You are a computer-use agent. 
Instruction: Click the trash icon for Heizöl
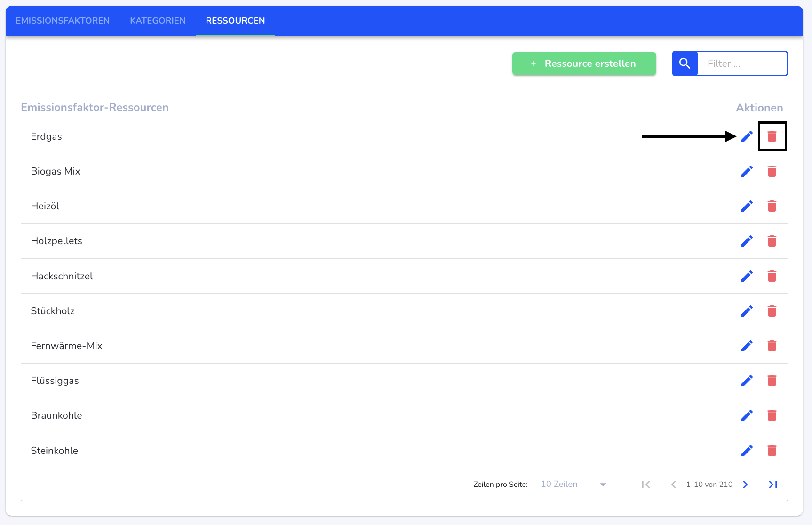click(772, 206)
